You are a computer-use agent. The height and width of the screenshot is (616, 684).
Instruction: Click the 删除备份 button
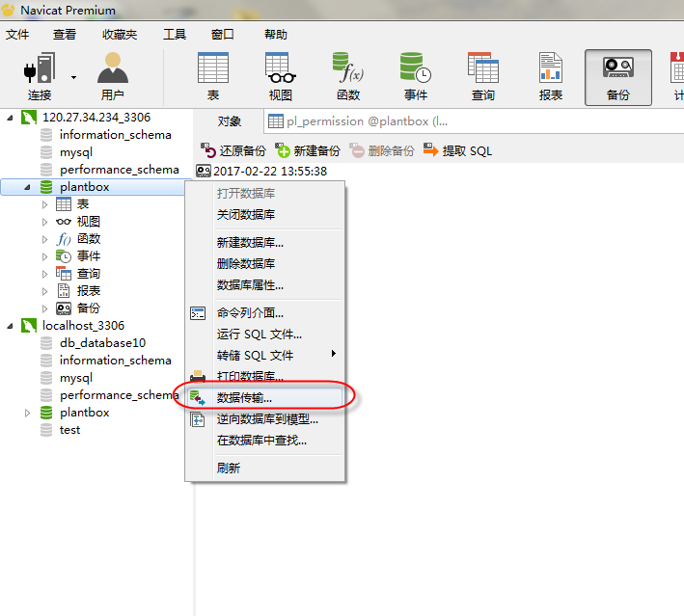pos(382,150)
